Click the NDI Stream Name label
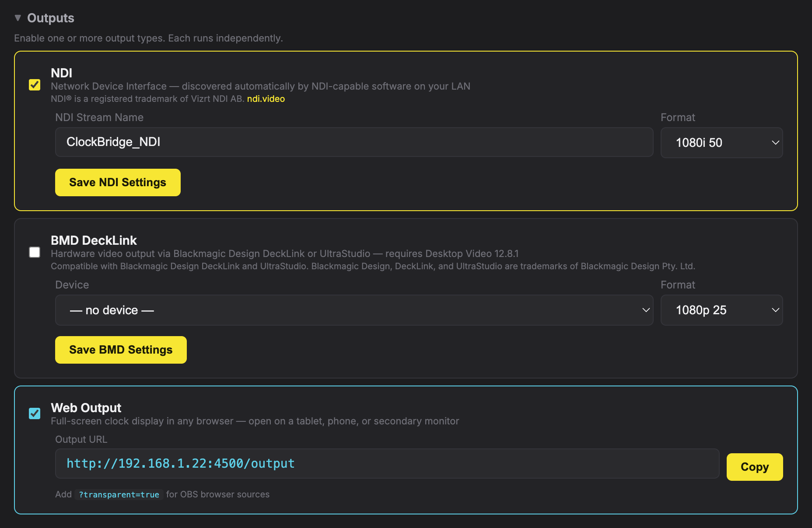This screenshot has width=812, height=528. click(x=99, y=117)
